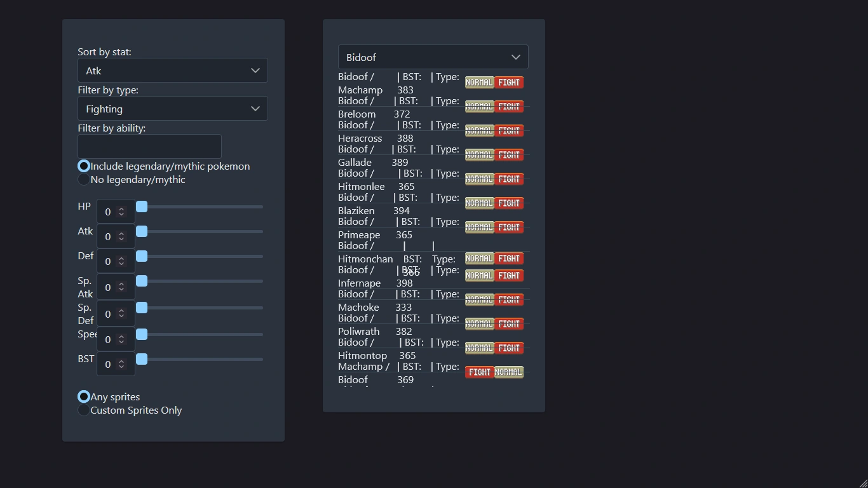This screenshot has height=488, width=868.
Task: Click NORMAL type badge next to Hitmonchan
Action: (x=480, y=259)
